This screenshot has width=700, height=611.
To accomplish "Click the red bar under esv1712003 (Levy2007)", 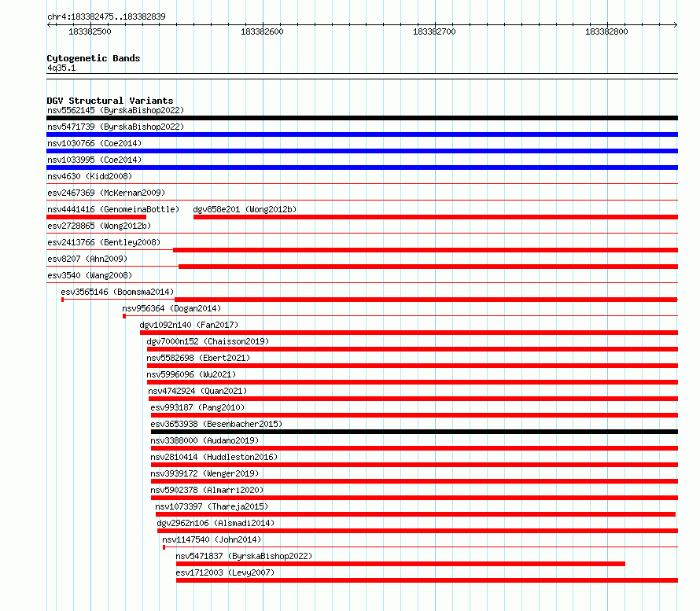I will coord(427,580).
